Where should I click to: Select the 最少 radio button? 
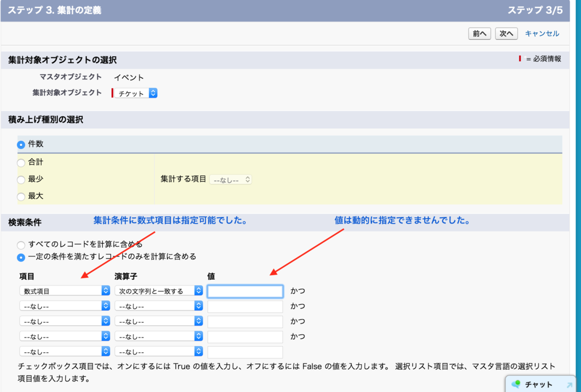coord(21,180)
